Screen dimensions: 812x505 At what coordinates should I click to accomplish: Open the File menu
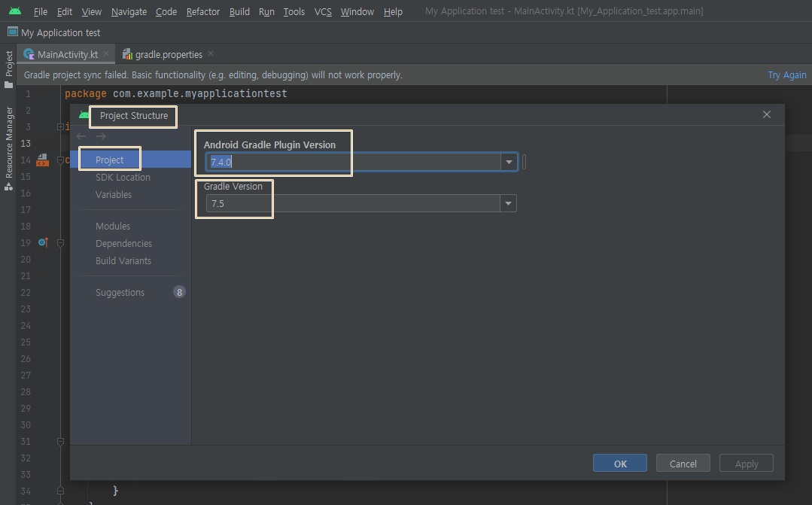(40, 11)
